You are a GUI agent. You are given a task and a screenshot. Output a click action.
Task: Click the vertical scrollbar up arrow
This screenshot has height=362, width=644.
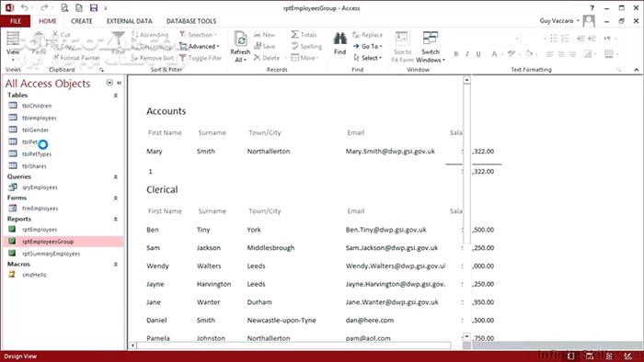467,80
